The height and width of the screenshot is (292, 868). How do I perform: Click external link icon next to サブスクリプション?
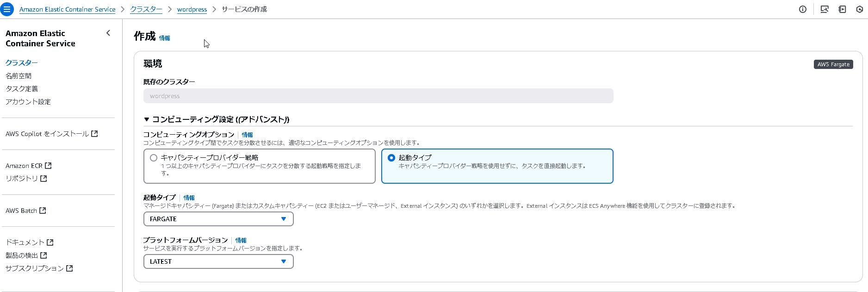click(69, 268)
